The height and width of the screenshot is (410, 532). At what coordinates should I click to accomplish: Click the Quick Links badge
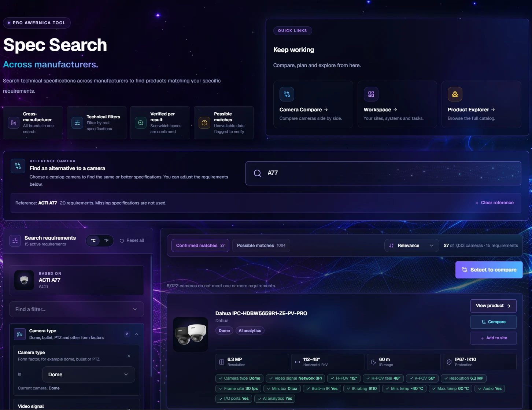point(292,31)
